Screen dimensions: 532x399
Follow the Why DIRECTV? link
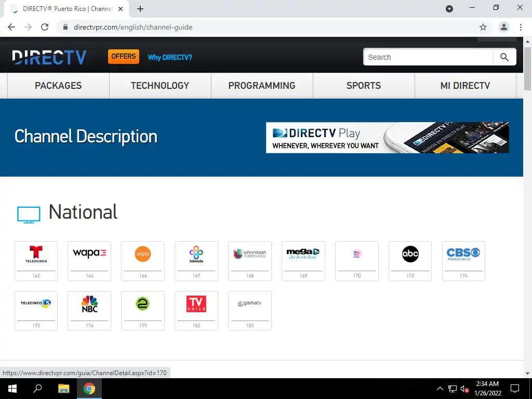tap(170, 57)
